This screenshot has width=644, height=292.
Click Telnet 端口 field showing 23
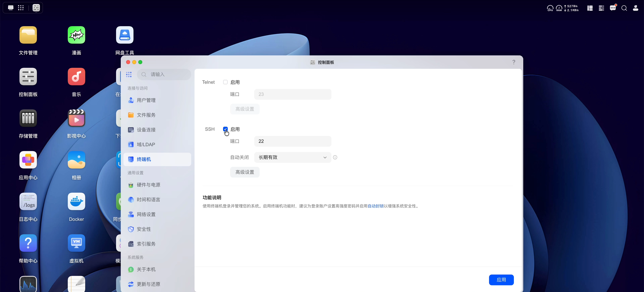point(292,94)
